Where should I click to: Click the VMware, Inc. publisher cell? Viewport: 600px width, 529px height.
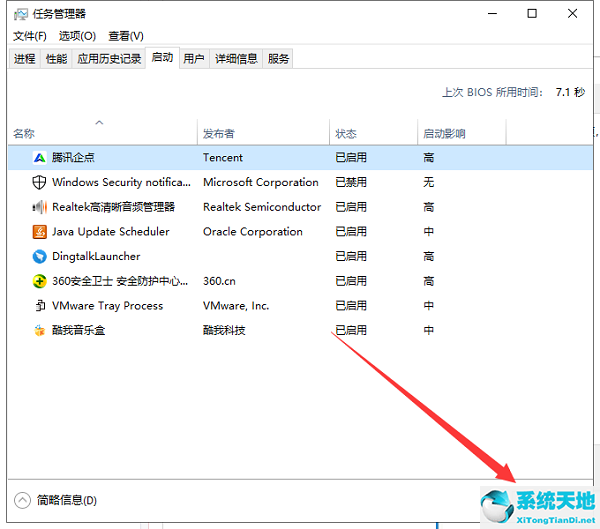[236, 306]
